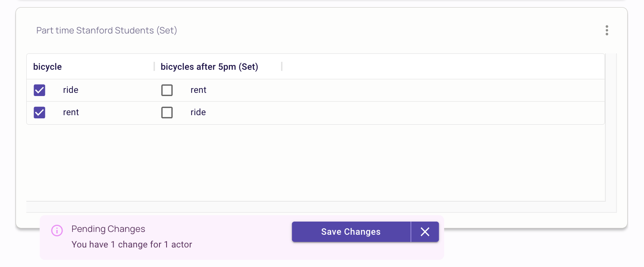
Task: Enable rent for bicycles after 5pm
Action: (x=167, y=90)
